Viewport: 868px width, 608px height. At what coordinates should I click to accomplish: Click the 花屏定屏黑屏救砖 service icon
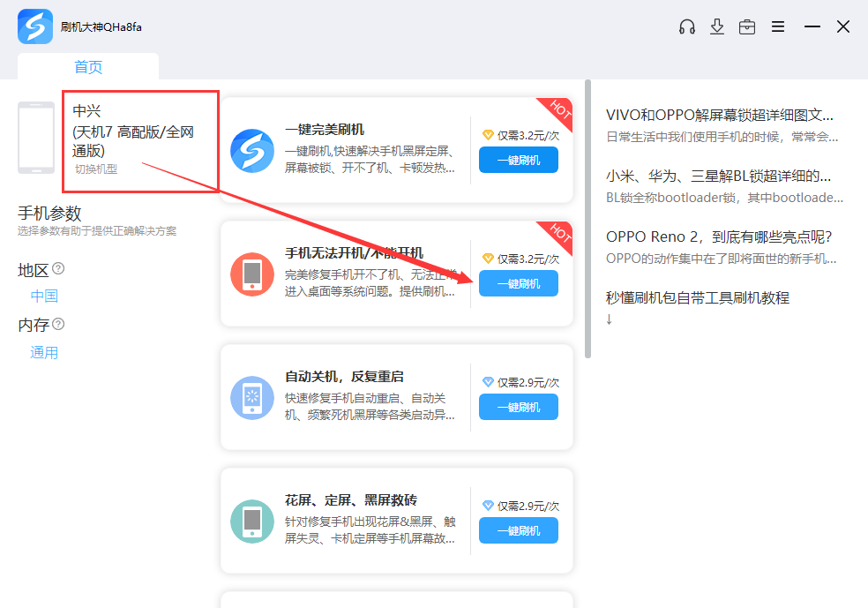(253, 521)
